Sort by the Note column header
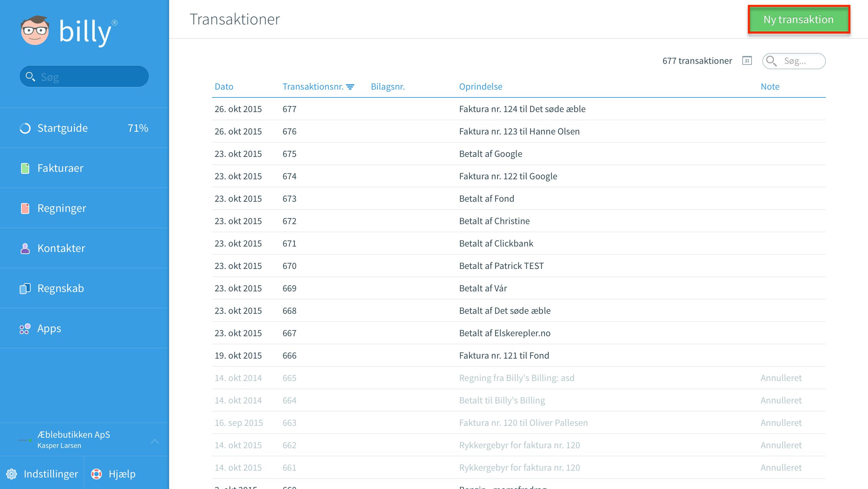Screen dimensions: 868x489 770,87
